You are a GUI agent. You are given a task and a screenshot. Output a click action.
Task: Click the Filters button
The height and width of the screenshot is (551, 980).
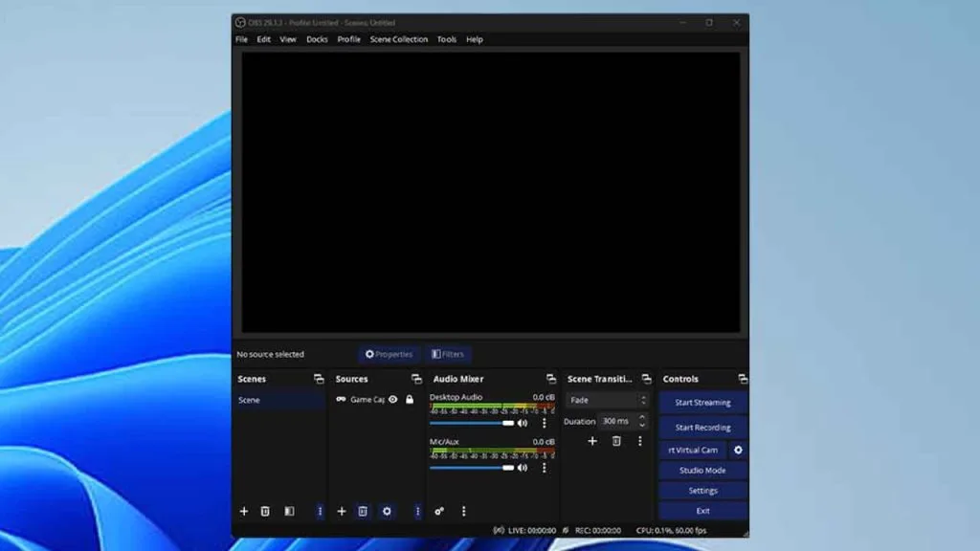[x=448, y=354]
